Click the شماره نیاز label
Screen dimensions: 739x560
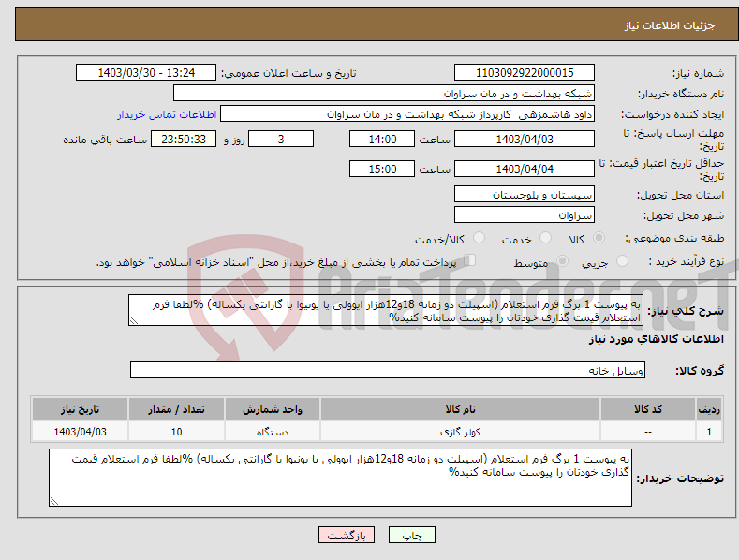698,74
